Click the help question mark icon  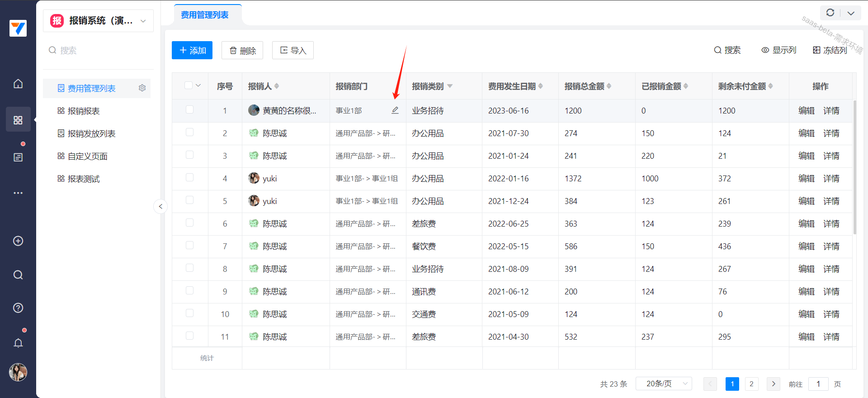tap(18, 308)
